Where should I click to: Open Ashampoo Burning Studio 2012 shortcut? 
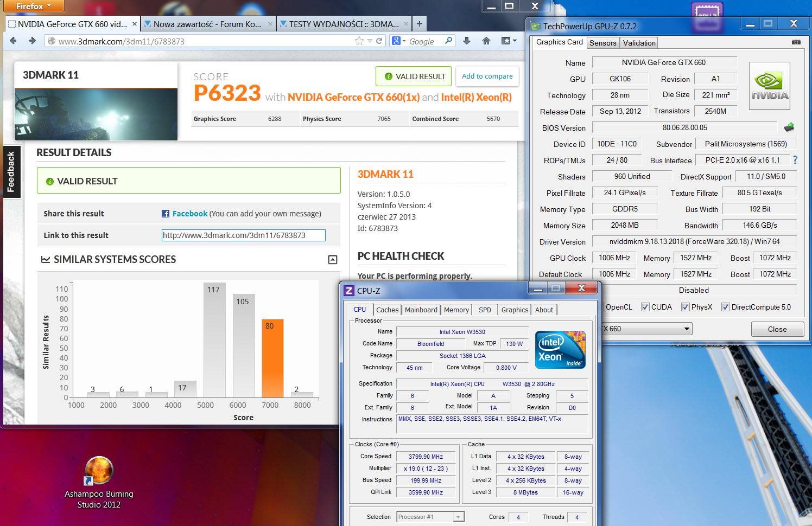tap(99, 483)
